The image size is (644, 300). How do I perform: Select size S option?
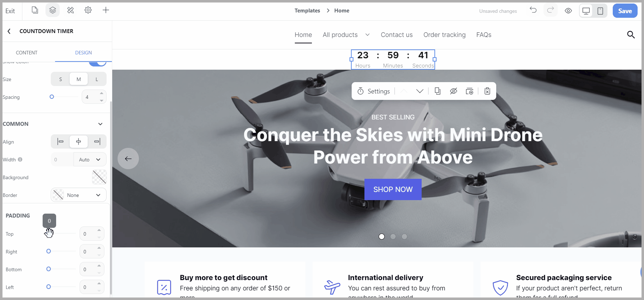60,79
